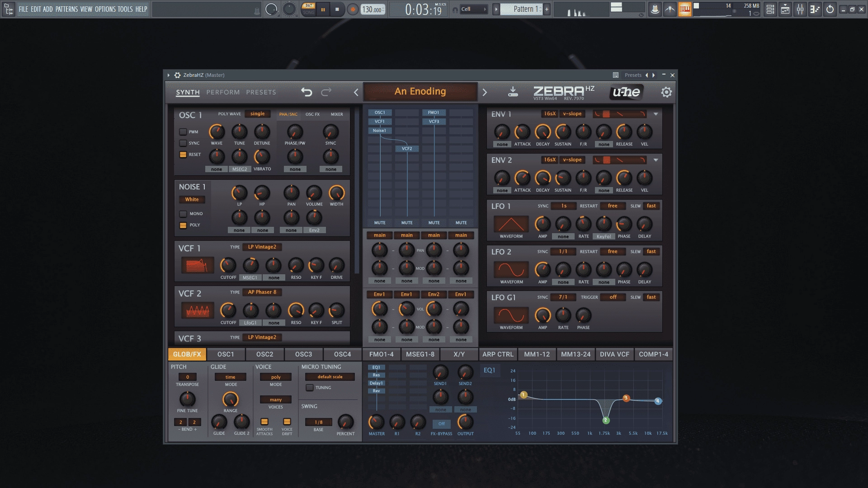Toggle FX-BYPASS Off button
Image resolution: width=868 pixels, height=488 pixels.
[442, 424]
